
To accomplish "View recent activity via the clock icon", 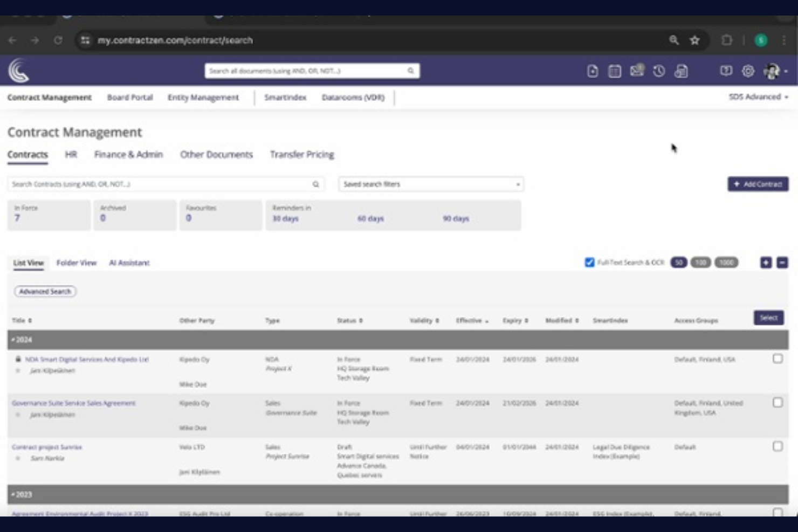I will tap(658, 70).
